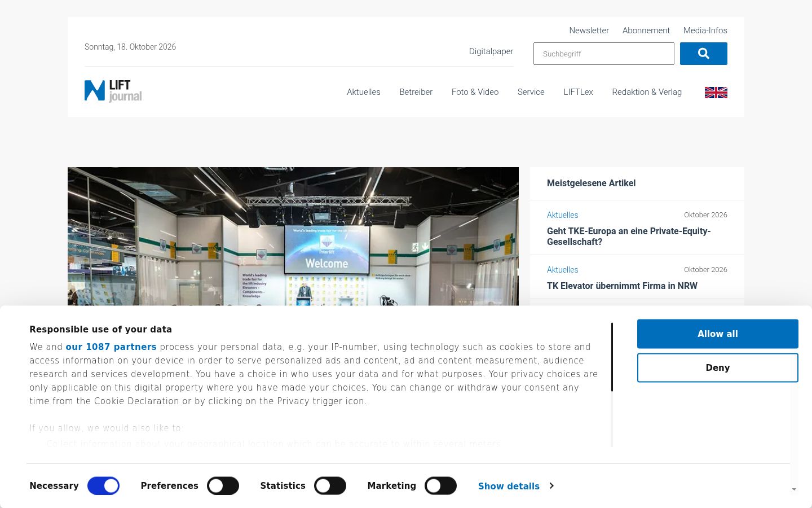Open the Betreiber menu
The height and width of the screenshot is (508, 812).
[x=416, y=92]
